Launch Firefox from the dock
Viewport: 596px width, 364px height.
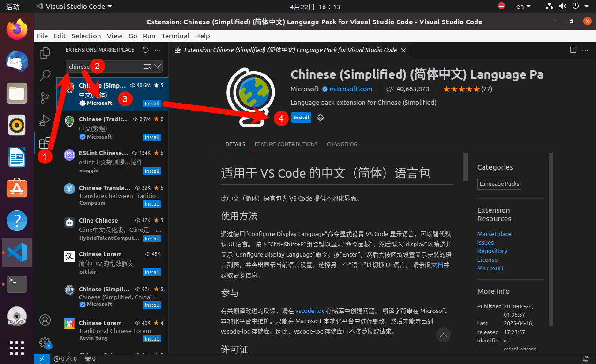[x=17, y=30]
